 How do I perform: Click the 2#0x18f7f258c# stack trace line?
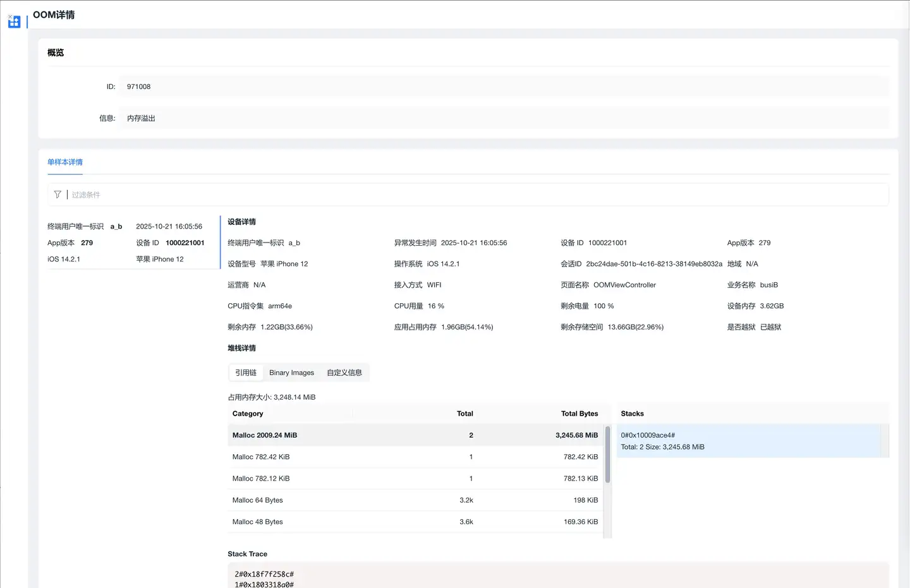(x=264, y=574)
